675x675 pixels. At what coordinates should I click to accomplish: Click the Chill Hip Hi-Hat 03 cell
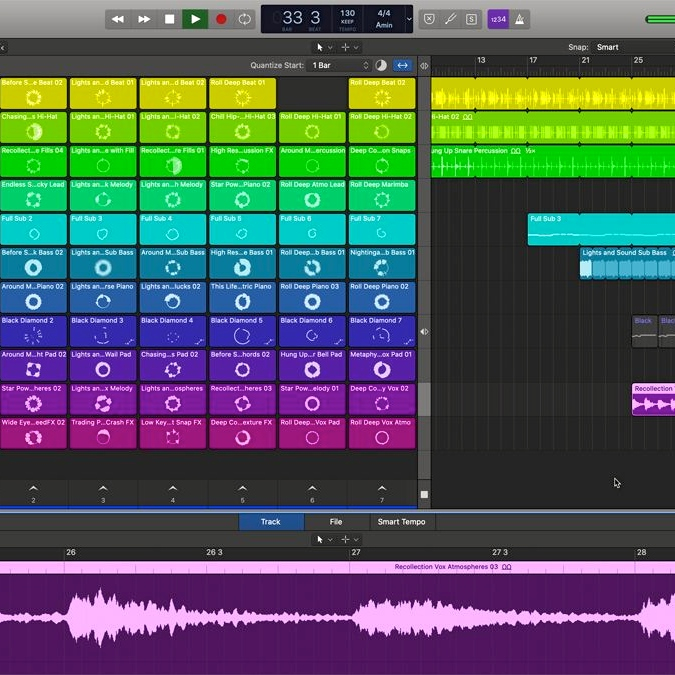[242, 127]
